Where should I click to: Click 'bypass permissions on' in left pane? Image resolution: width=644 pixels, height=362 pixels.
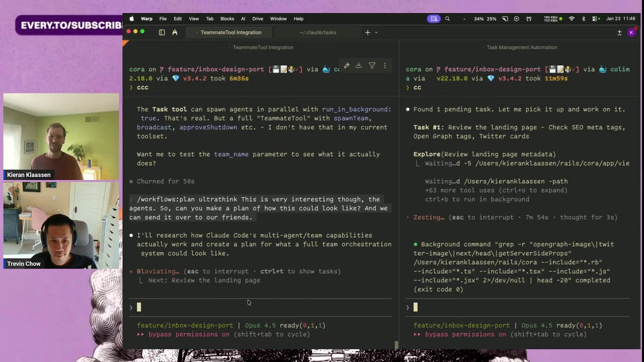pyautogui.click(x=189, y=334)
